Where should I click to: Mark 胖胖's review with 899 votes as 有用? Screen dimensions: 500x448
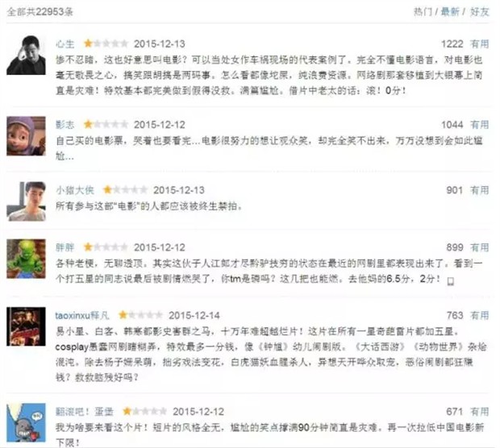(x=480, y=247)
